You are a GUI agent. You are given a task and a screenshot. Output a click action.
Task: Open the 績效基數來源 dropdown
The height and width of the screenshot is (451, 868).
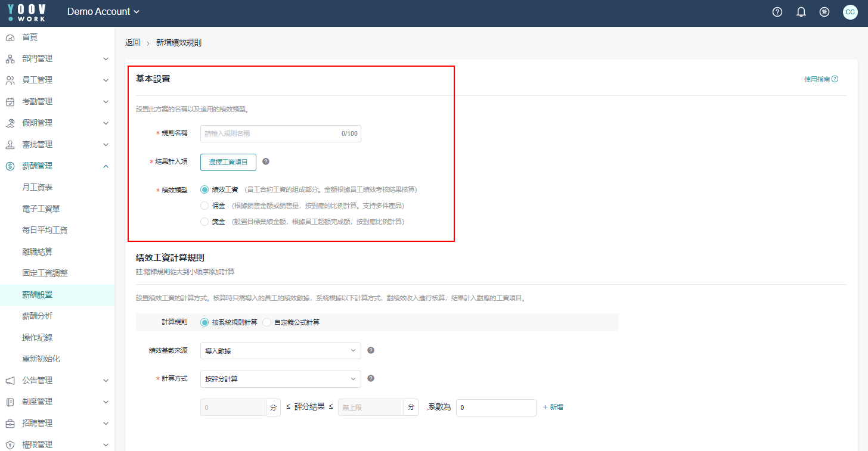[x=280, y=351]
